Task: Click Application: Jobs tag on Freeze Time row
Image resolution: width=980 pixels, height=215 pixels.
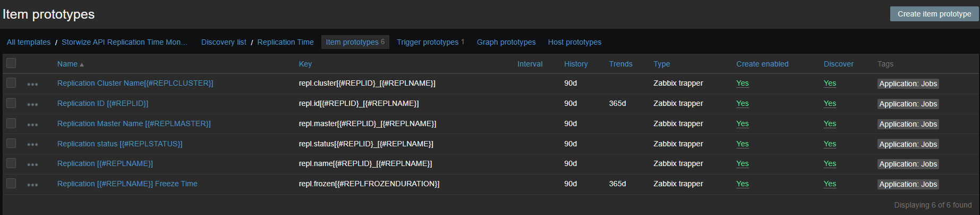Action: pos(908,184)
